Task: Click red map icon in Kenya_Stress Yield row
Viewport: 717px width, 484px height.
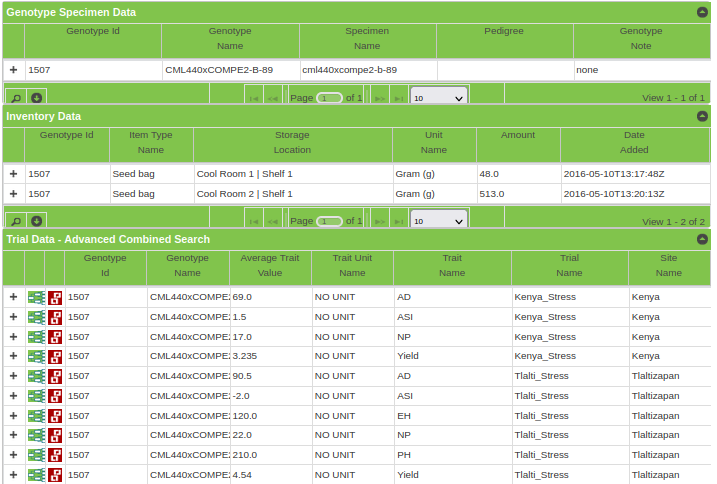Action: (x=55, y=356)
